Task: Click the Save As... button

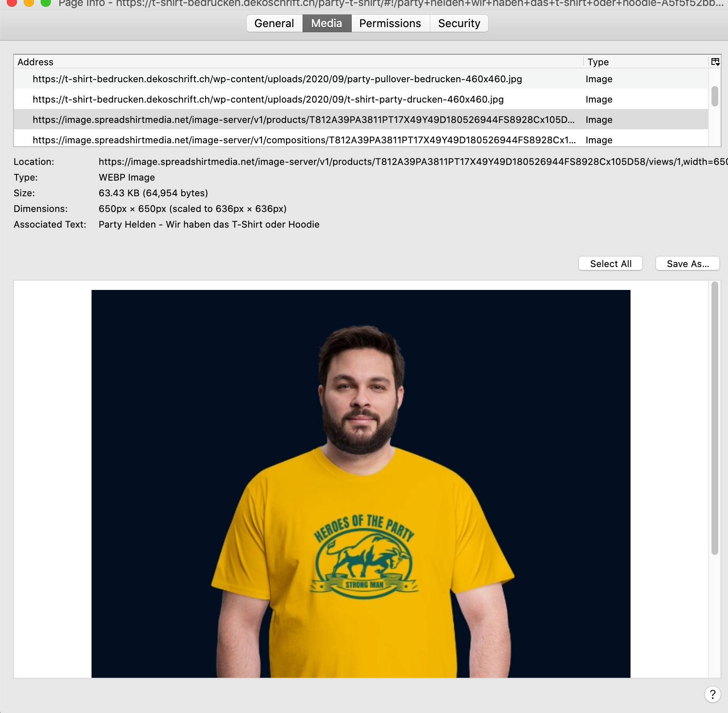Action: (687, 264)
